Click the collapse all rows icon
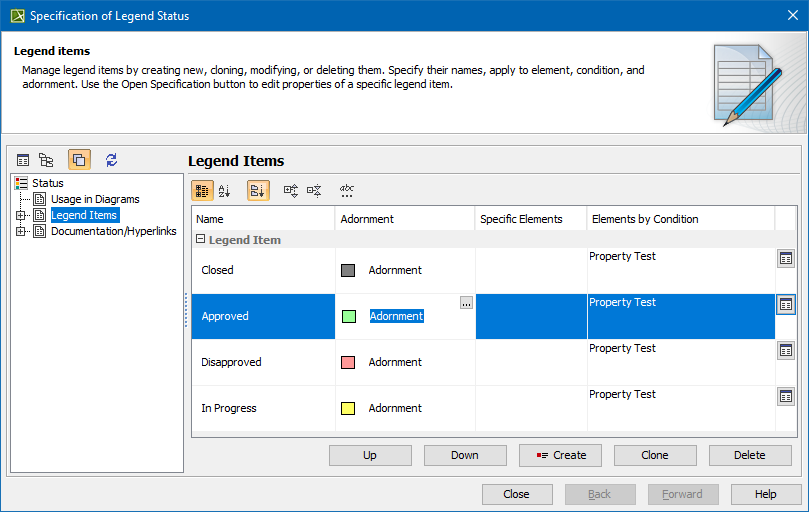 [314, 190]
